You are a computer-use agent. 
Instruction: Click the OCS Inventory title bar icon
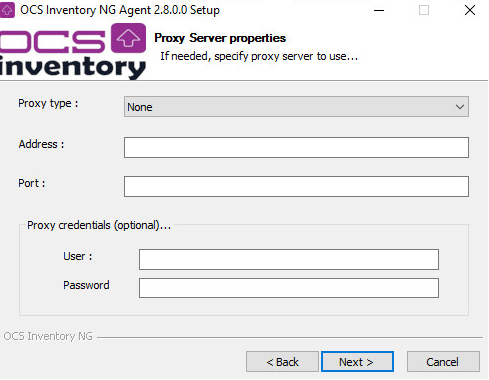(x=7, y=10)
